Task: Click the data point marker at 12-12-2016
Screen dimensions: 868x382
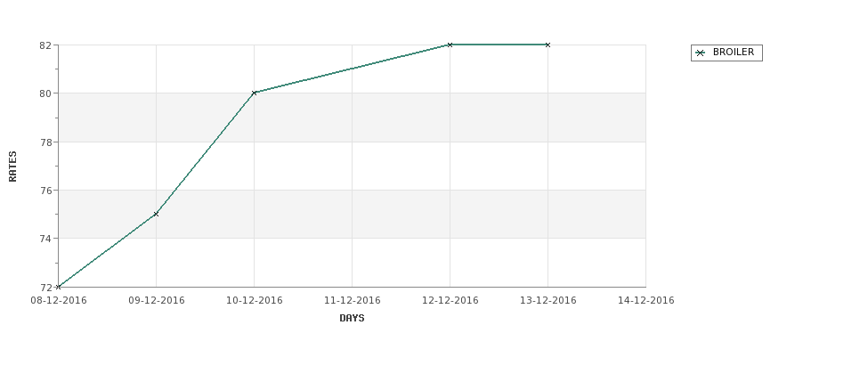Action: [x=450, y=45]
